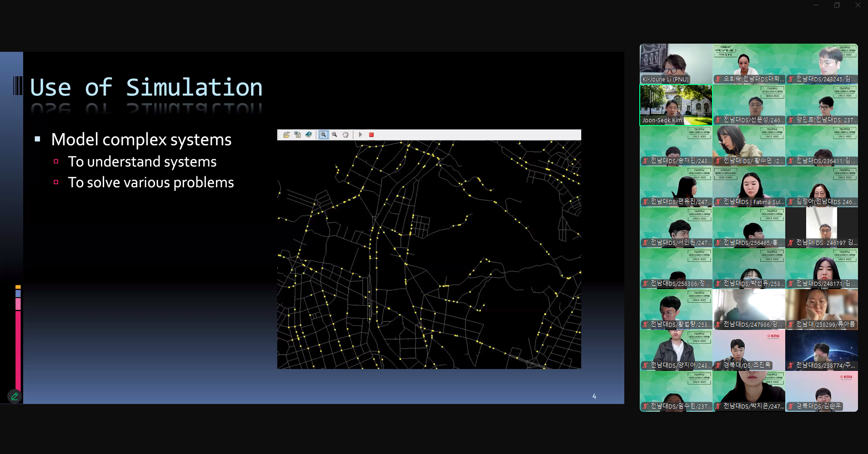Select 전남대DS/편유진 participant video tile

click(676, 187)
